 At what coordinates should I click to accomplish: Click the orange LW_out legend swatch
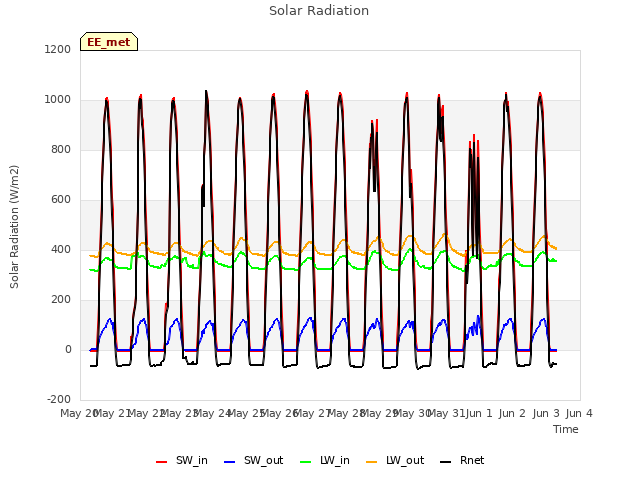point(371,462)
